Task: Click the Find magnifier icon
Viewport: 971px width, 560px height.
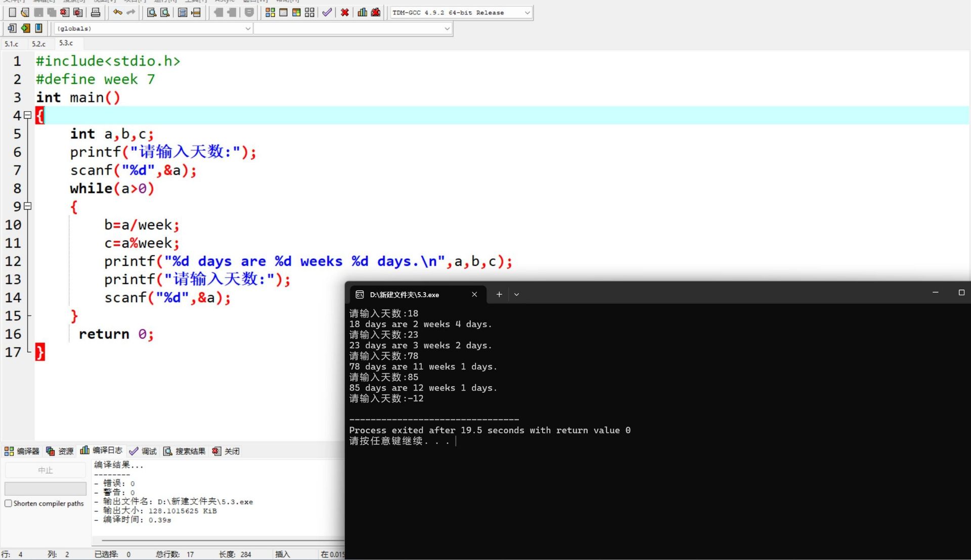Action: [x=151, y=12]
